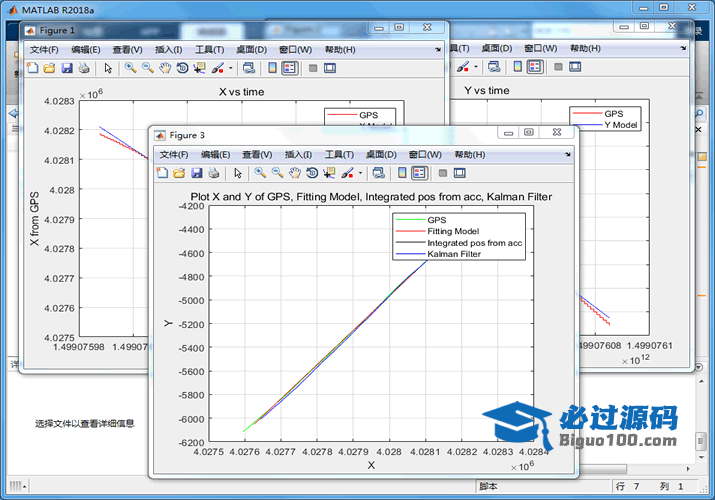This screenshot has width=715, height=500.
Task: Click Hide Plot Tools icon in Figure 3
Action: point(442,173)
